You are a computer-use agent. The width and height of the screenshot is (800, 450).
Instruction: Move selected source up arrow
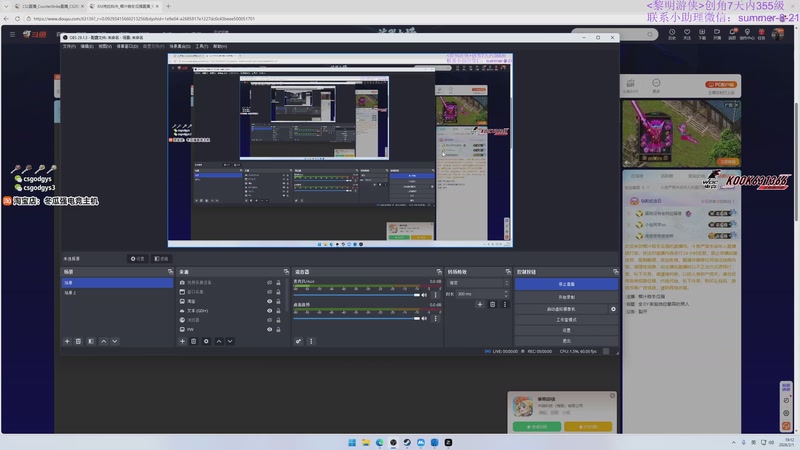tap(218, 341)
